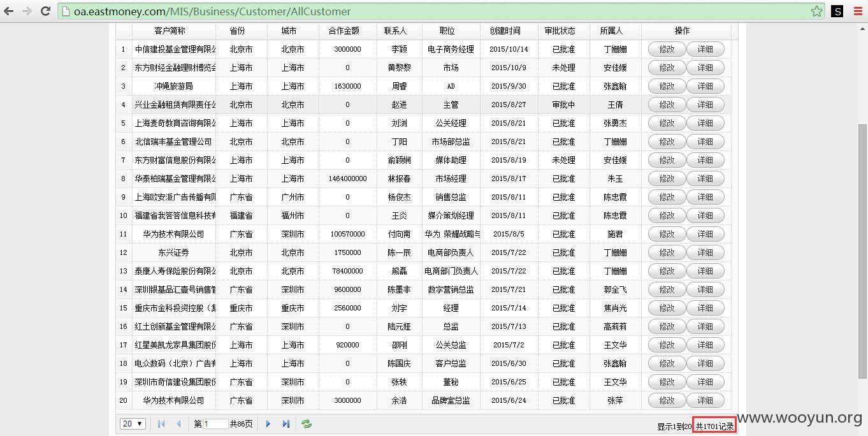Screen dimensions: 868x436
Task: Go to the next page of the table
Action: pos(268,424)
